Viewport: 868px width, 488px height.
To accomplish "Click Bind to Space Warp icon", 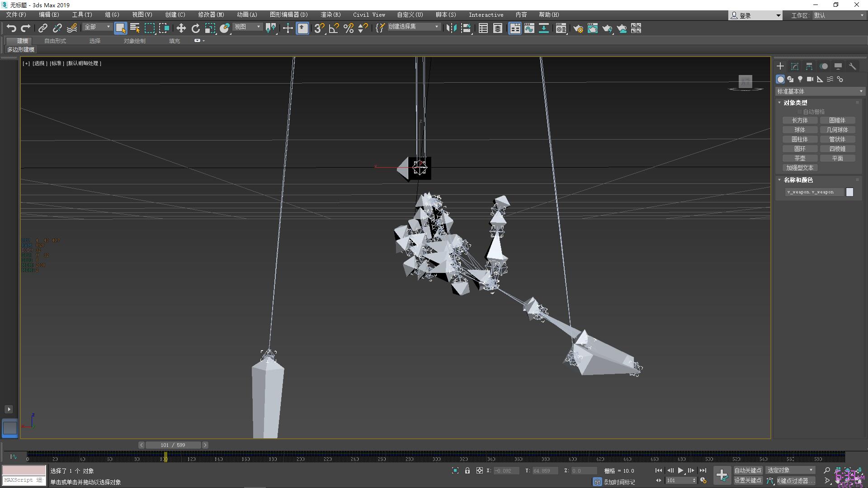I will click(x=72, y=28).
